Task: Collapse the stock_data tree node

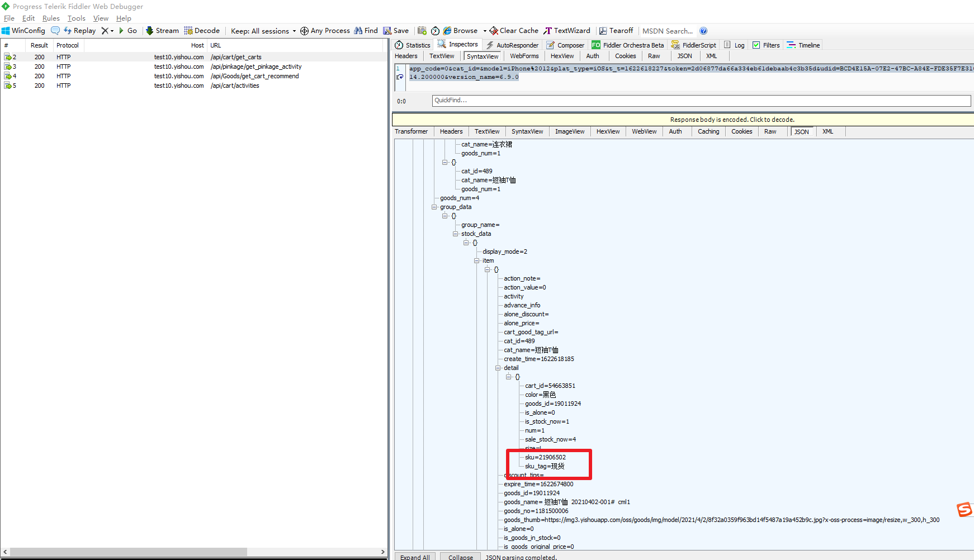Action: point(455,234)
